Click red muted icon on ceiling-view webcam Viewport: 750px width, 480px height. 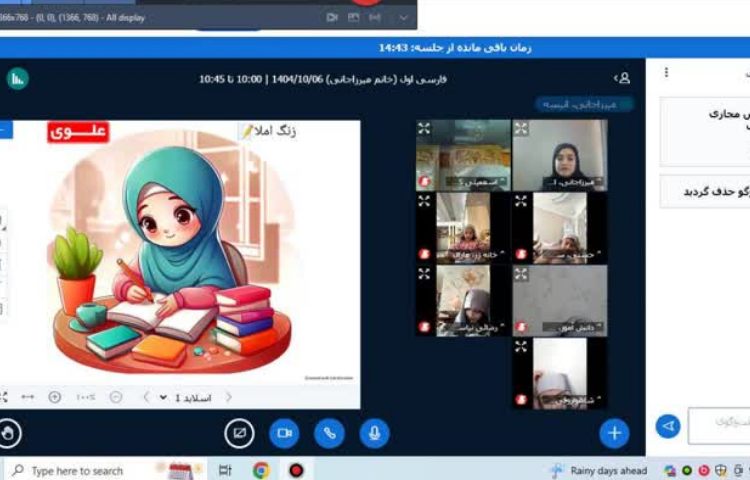424,181
